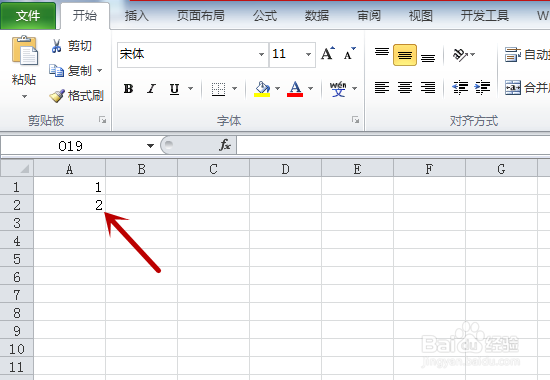This screenshot has width=550, height=380.
Task: Apply cell borders icon
Action: 218,88
